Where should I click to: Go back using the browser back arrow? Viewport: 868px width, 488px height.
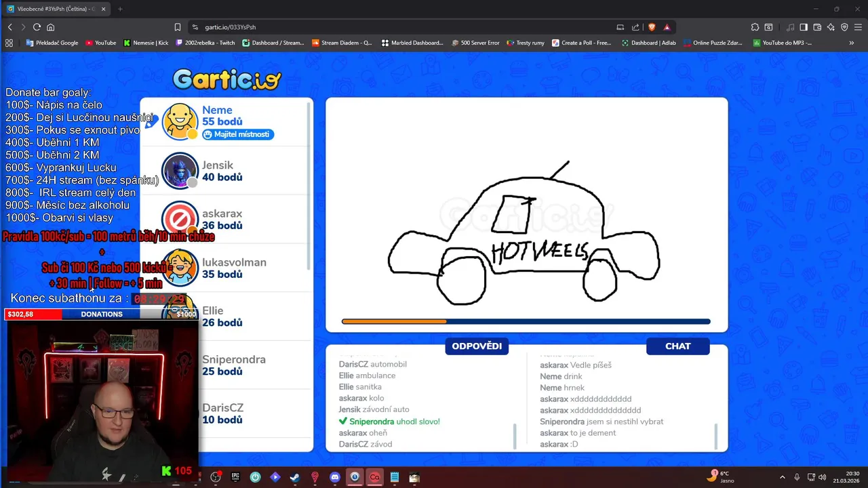pyautogui.click(x=9, y=27)
